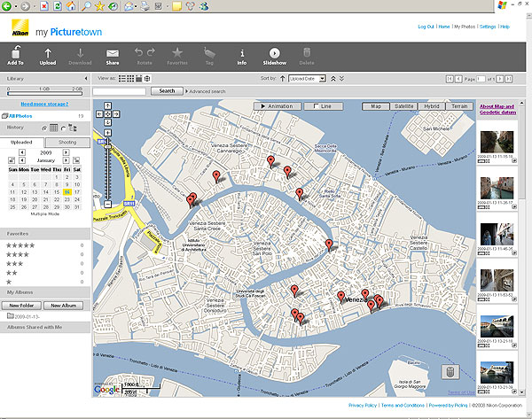Image resolution: width=532 pixels, height=419 pixels.
Task: Select the History folder-tree radio button
Action: (64, 128)
